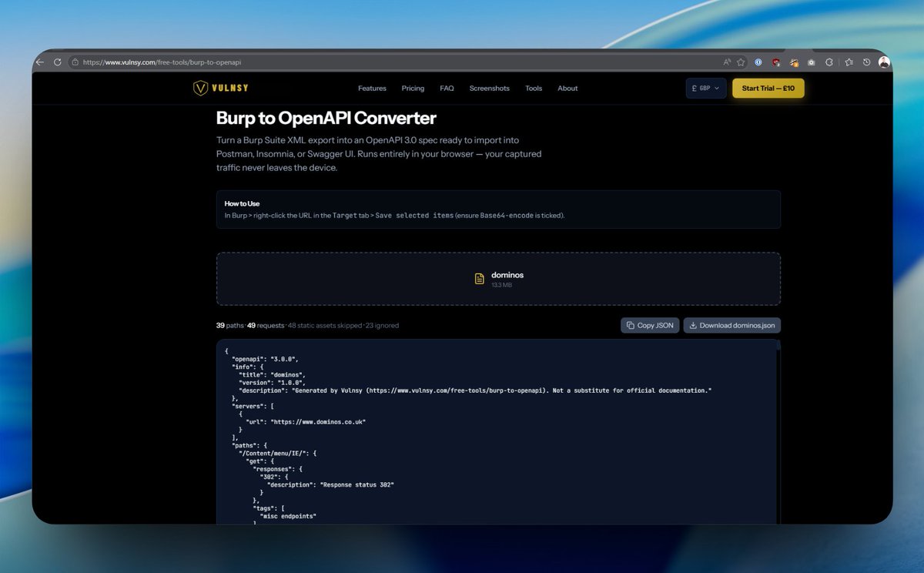The height and width of the screenshot is (573, 924).
Task: Open the FAQ nav item
Action: point(447,89)
